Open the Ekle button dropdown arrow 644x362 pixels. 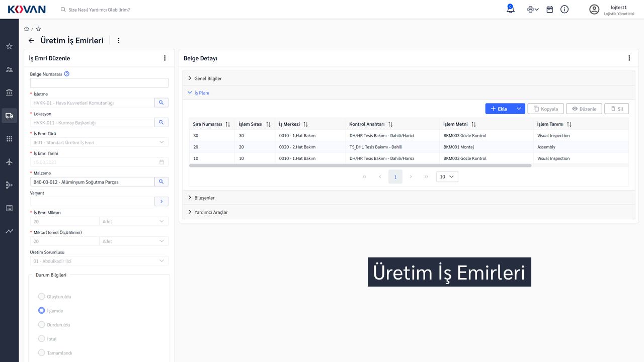(x=519, y=109)
